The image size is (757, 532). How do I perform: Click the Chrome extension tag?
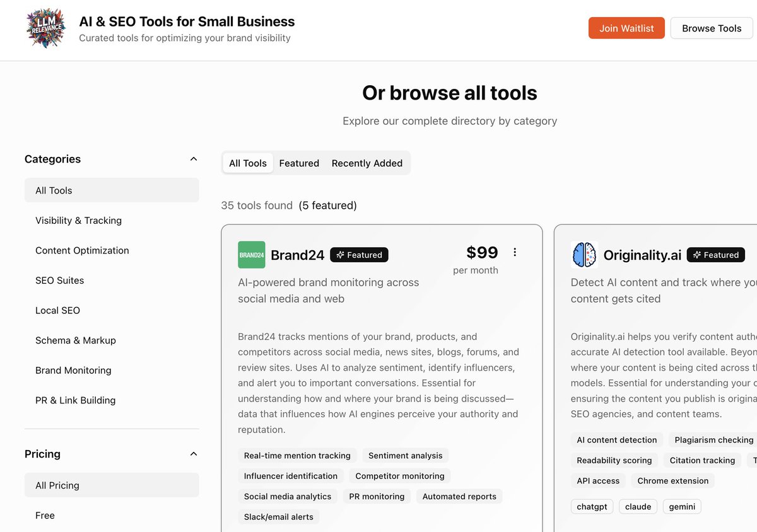click(672, 481)
